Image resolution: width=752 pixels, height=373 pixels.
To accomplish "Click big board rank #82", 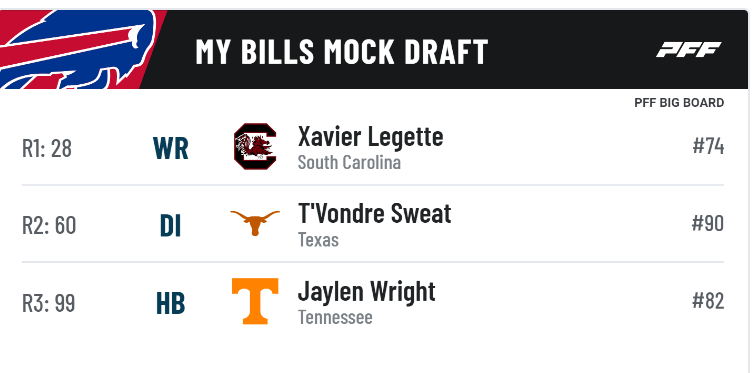I will point(708,301).
